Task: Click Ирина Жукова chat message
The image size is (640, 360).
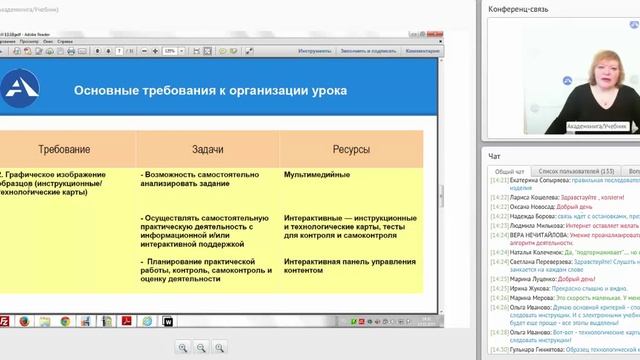Action: pos(558,289)
